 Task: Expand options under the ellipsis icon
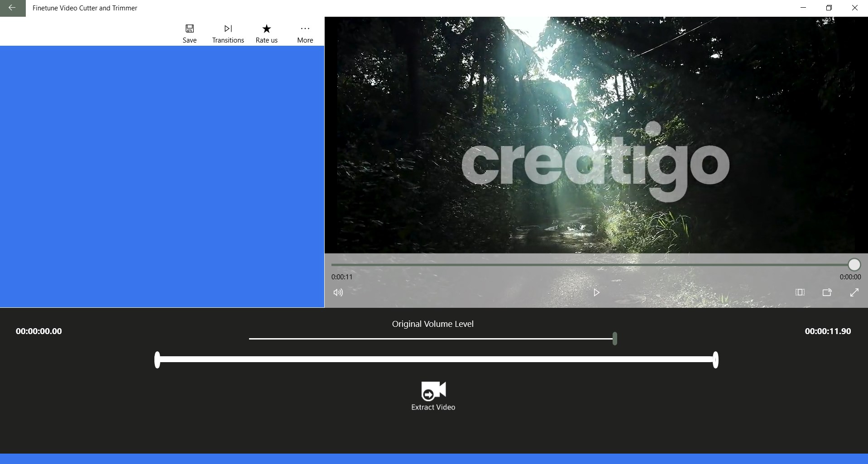pyautogui.click(x=305, y=28)
